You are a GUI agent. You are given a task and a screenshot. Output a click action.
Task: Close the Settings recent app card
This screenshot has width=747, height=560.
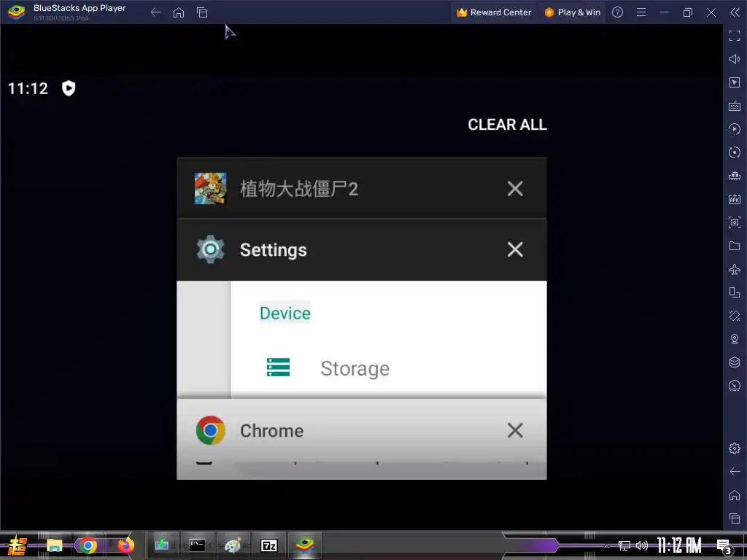pos(515,249)
